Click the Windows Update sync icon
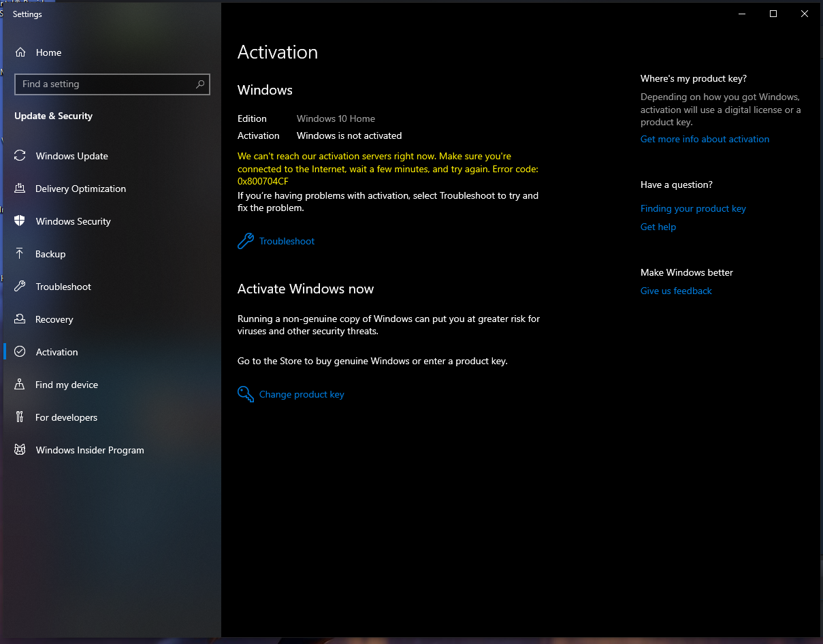 pyautogui.click(x=20, y=156)
